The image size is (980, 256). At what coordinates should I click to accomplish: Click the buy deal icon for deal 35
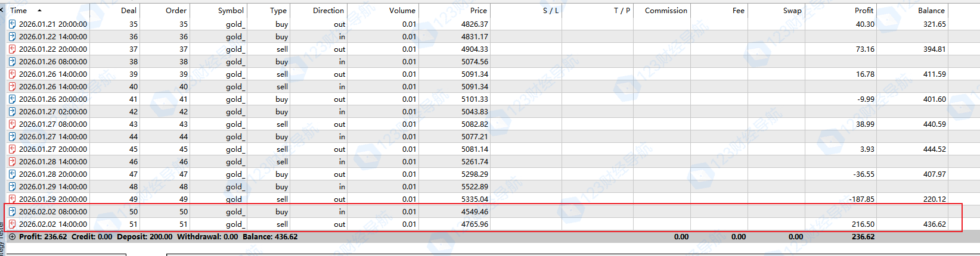12,24
